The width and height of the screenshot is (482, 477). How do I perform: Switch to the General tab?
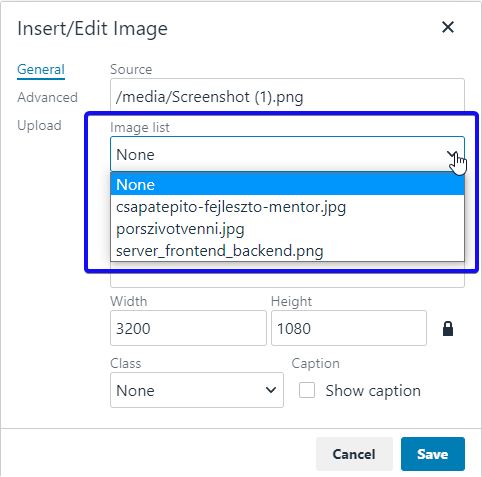pyautogui.click(x=41, y=70)
